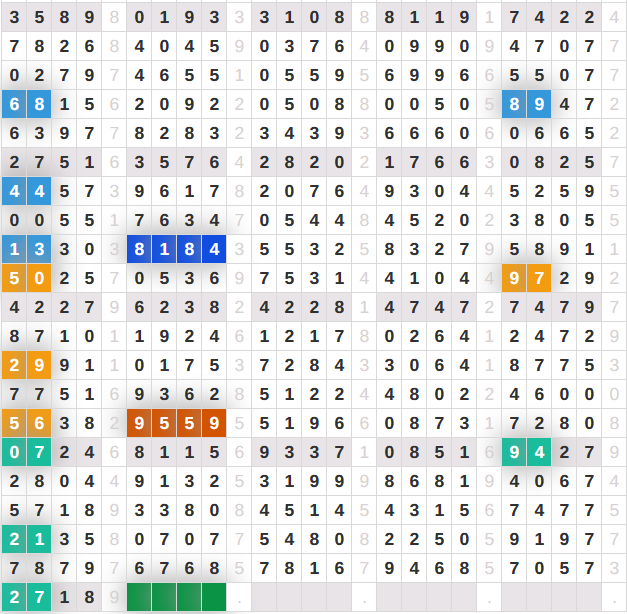627x614 pixels.
Task: Select the first empty green cell
Action: 139,598
